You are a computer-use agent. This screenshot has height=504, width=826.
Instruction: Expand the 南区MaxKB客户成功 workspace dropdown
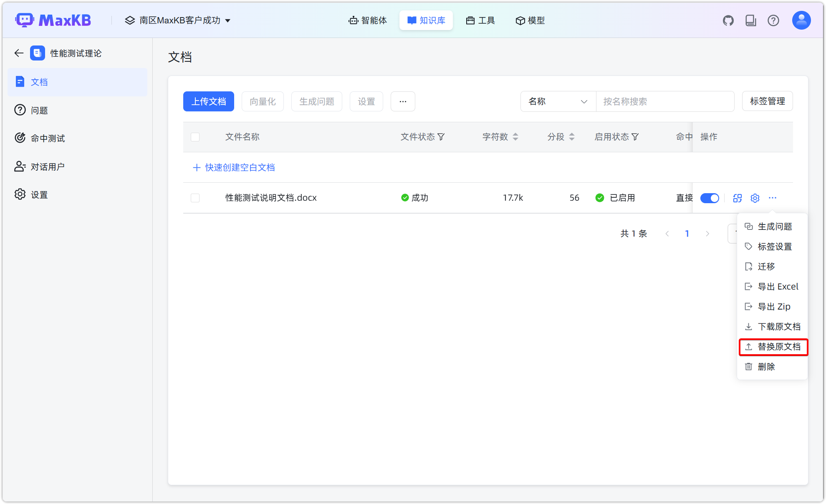point(178,20)
